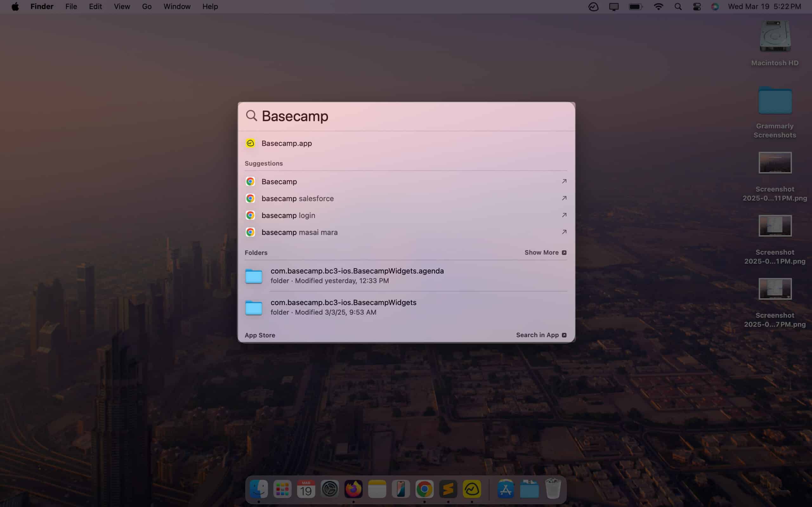Search in App Store from Spotlight
The height and width of the screenshot is (507, 812).
(541, 335)
